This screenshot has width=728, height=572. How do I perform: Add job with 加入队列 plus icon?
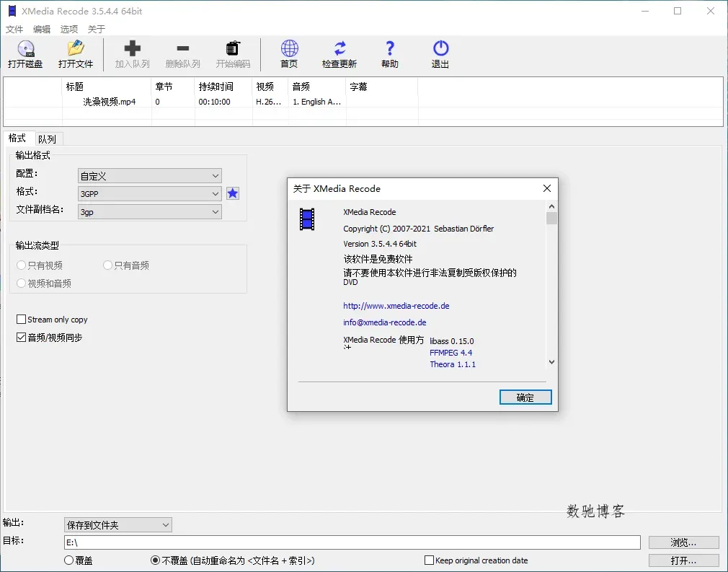[133, 54]
